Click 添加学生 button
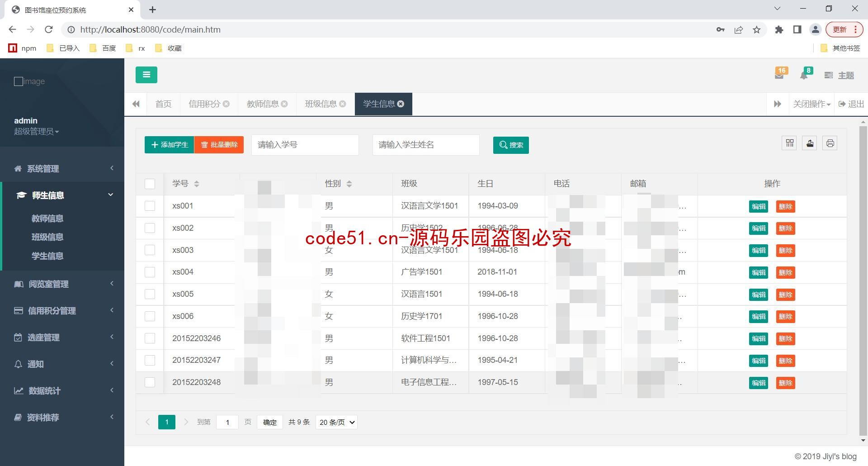The height and width of the screenshot is (466, 868). (170, 145)
